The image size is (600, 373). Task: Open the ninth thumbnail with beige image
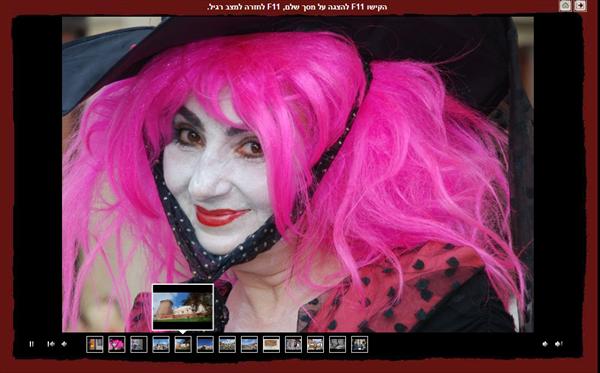coord(271,344)
